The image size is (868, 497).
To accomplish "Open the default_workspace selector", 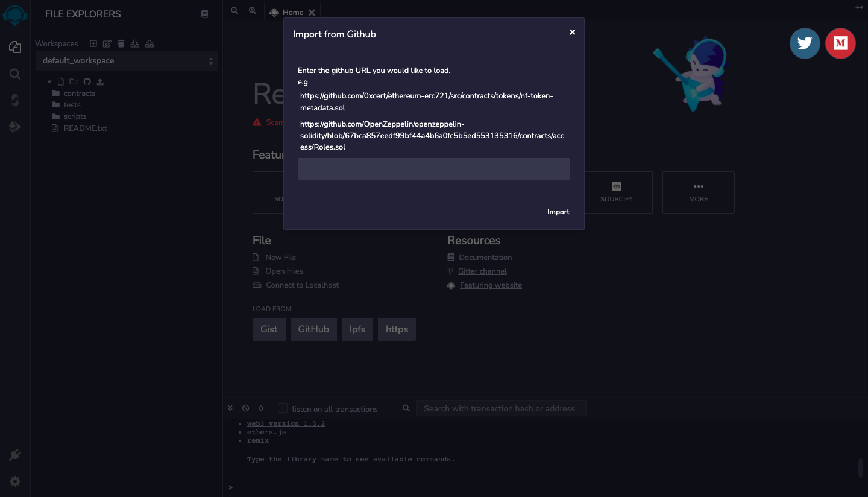I will click(x=127, y=60).
